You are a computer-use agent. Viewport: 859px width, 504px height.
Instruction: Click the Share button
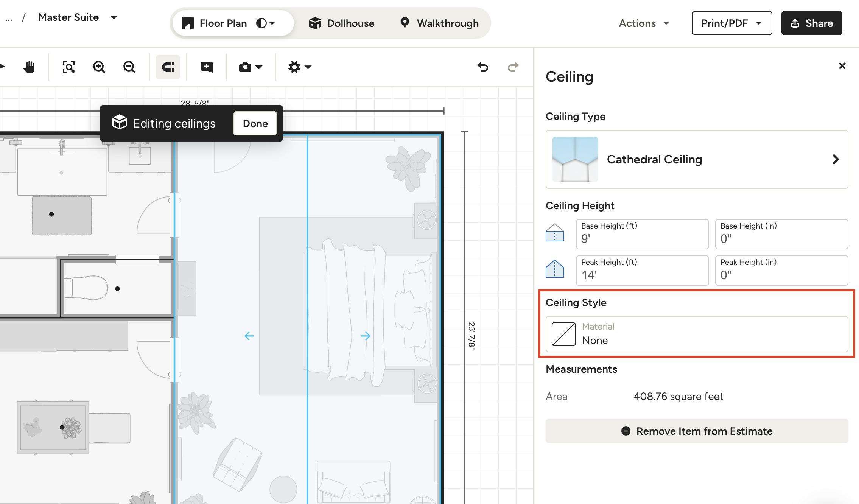point(812,23)
